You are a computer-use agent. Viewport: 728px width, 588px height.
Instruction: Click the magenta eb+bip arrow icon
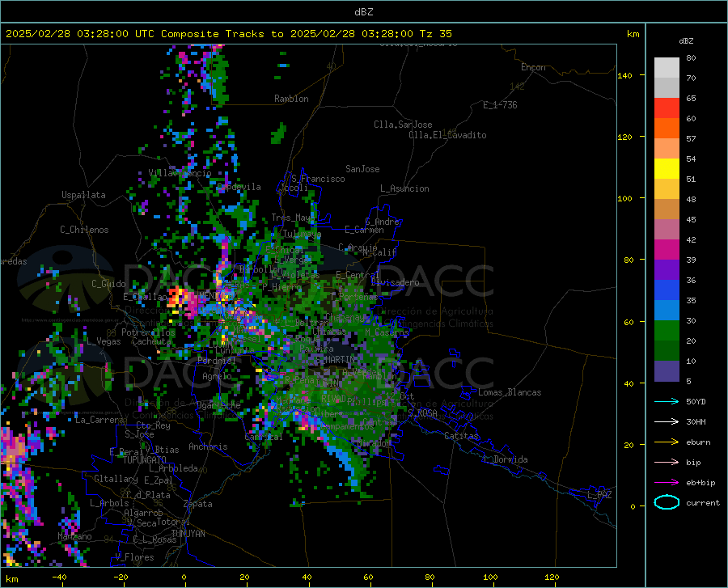[x=667, y=482]
